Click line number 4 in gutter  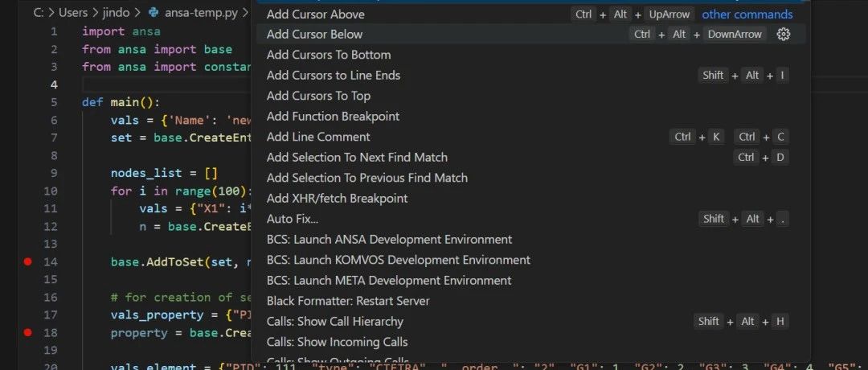(x=54, y=84)
